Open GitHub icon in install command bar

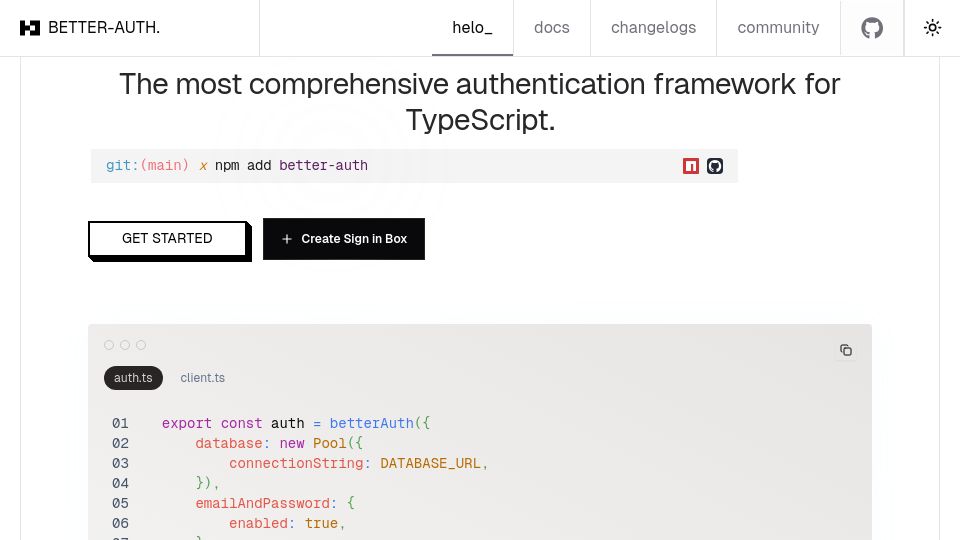click(715, 166)
